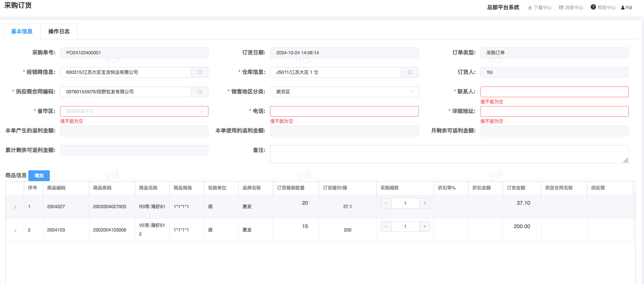Screen dimensions: 644x284
Task: Switch to 操作日志 tab
Action: pos(59,31)
